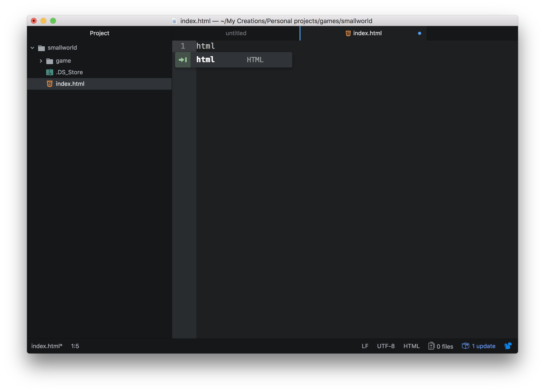Click the 1 update link
545x392 pixels.
coord(483,346)
